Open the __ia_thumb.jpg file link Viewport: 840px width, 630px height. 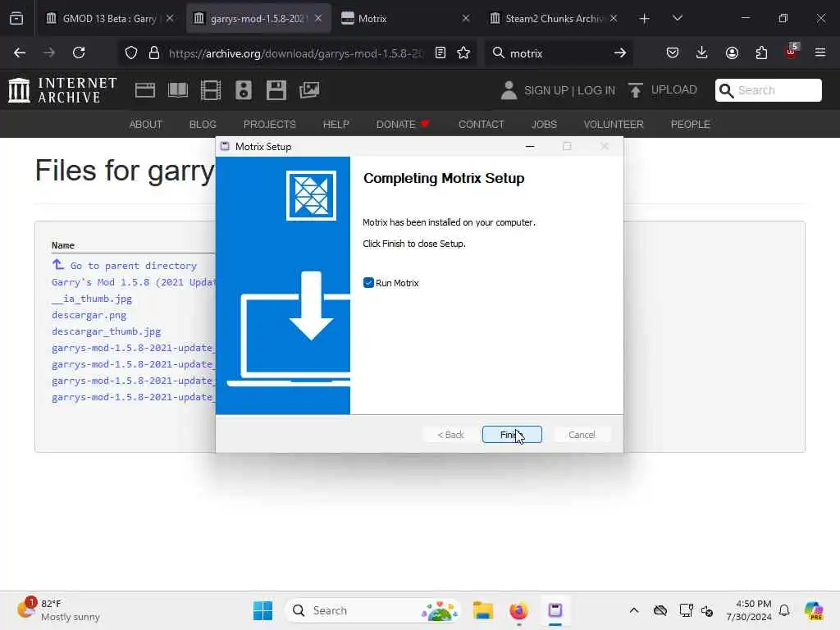pyautogui.click(x=92, y=299)
